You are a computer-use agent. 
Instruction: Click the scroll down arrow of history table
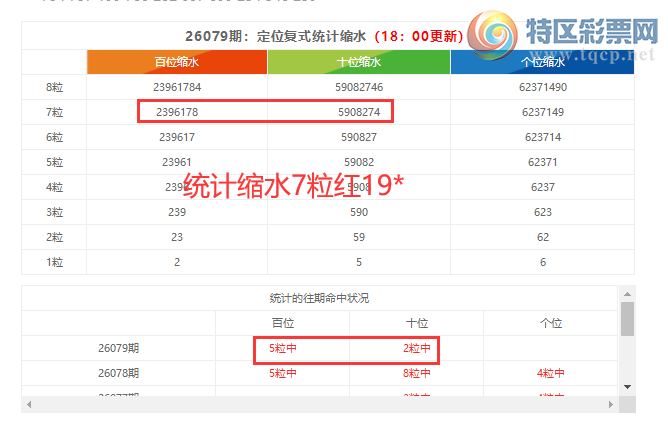tap(627, 387)
